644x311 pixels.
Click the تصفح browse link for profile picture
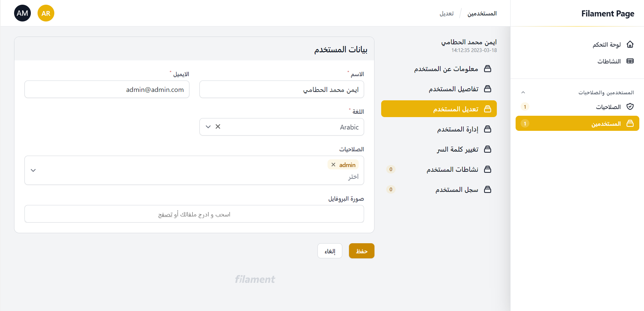[x=165, y=215]
